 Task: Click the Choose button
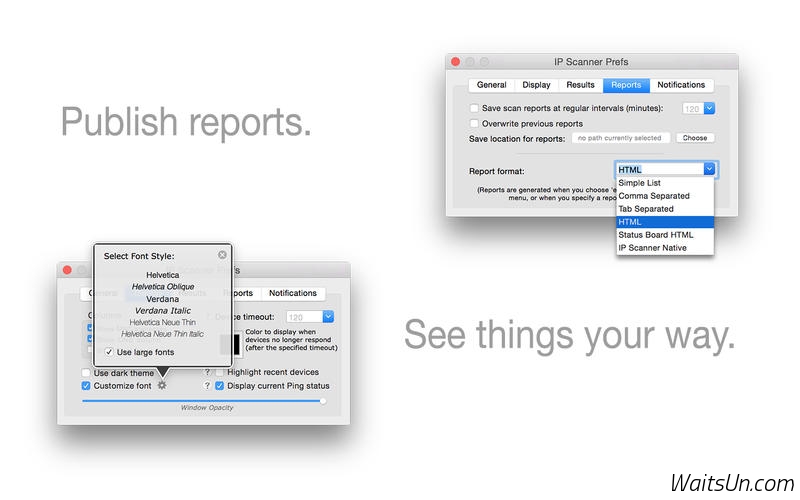[694, 138]
